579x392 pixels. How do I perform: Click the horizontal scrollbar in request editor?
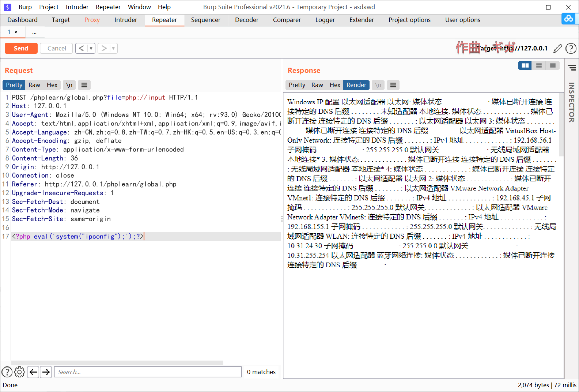pyautogui.click(x=117, y=363)
